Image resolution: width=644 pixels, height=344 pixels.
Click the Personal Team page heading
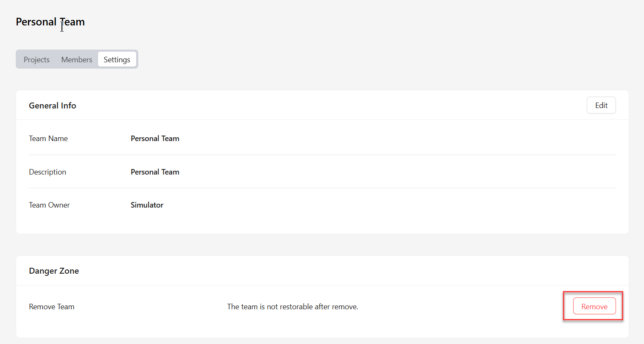(x=50, y=22)
